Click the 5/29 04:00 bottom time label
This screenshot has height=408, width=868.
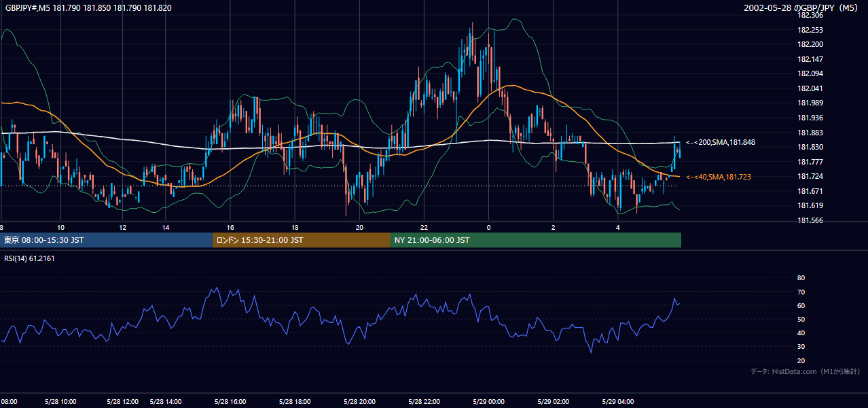pos(617,401)
